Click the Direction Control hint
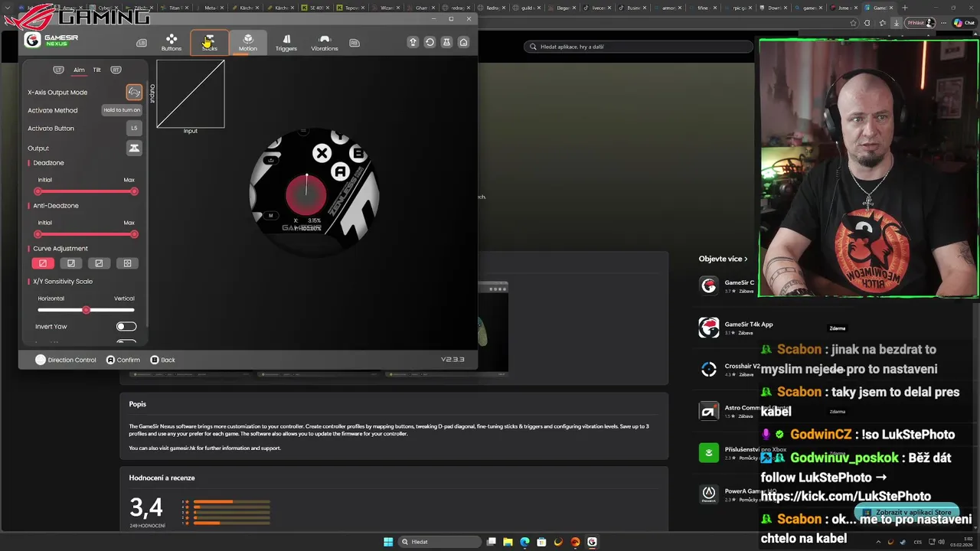The image size is (980, 551). [66, 360]
